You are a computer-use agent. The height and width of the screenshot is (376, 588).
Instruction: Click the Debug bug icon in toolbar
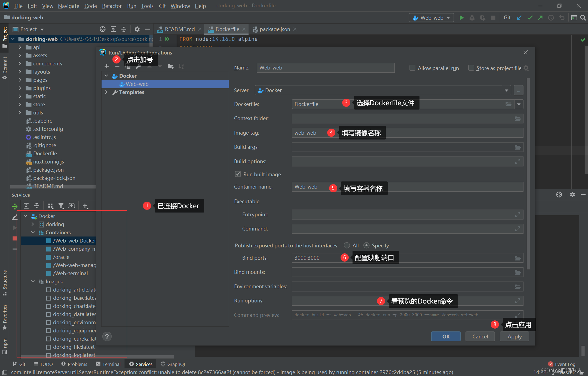pos(472,18)
